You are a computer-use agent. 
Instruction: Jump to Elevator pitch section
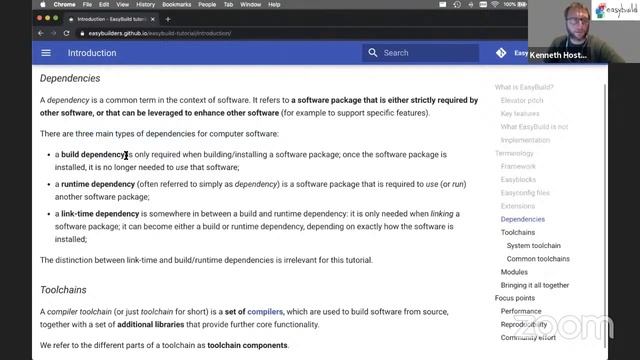(x=522, y=100)
